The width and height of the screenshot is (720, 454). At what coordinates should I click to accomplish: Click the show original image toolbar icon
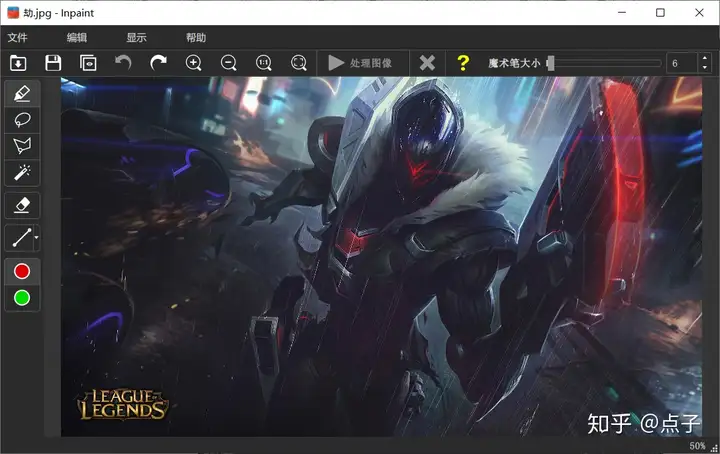tap(88, 63)
